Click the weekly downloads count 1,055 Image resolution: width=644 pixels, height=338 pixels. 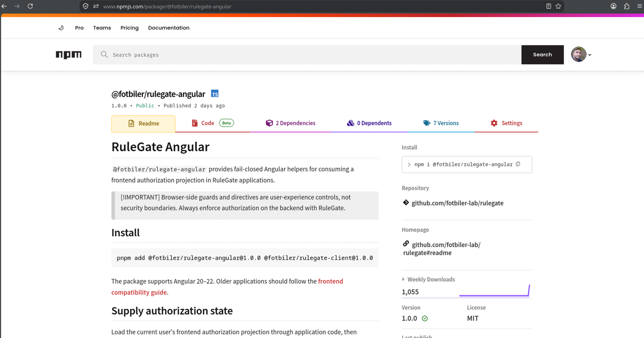(x=410, y=292)
